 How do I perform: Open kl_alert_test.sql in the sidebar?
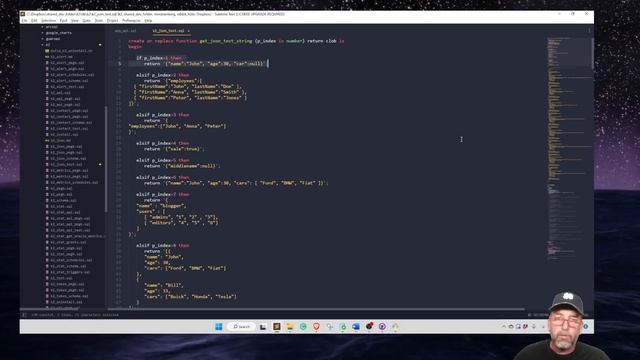pyautogui.click(x=67, y=87)
